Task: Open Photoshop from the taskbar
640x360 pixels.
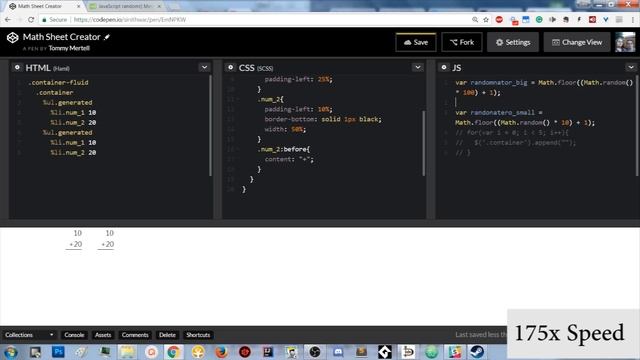Action: click(x=58, y=351)
